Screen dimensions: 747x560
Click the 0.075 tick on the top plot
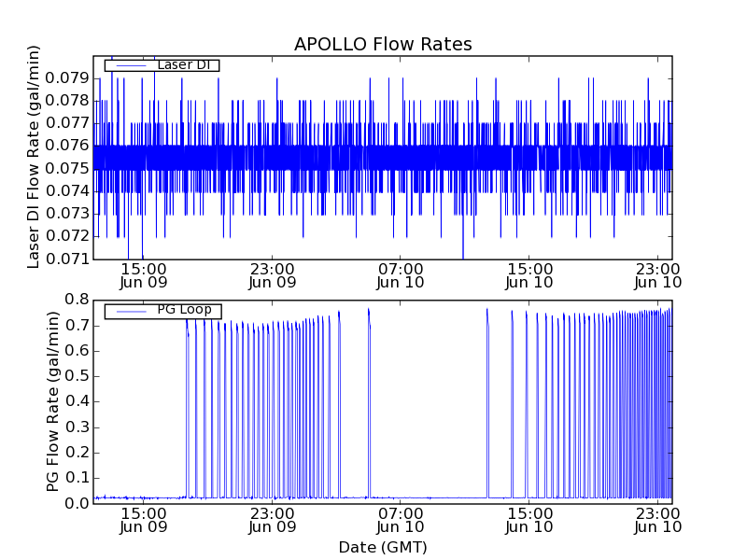[x=66, y=168]
